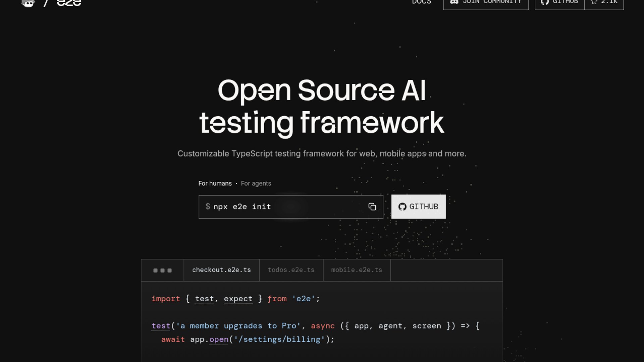The image size is (644, 362).
Task: Click the white GitHub button
Action: click(x=419, y=207)
